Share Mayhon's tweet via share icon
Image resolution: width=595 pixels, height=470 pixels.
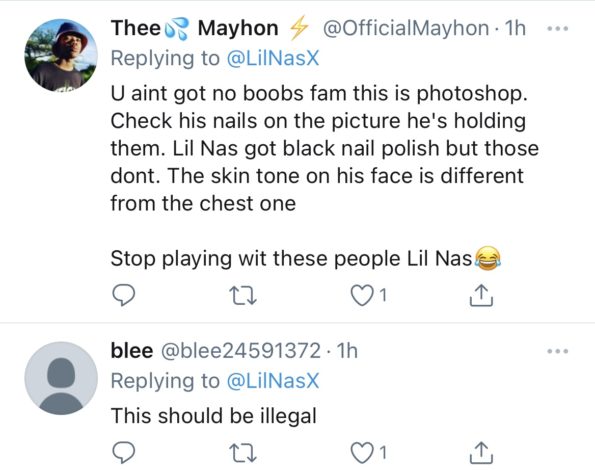pos(481,295)
